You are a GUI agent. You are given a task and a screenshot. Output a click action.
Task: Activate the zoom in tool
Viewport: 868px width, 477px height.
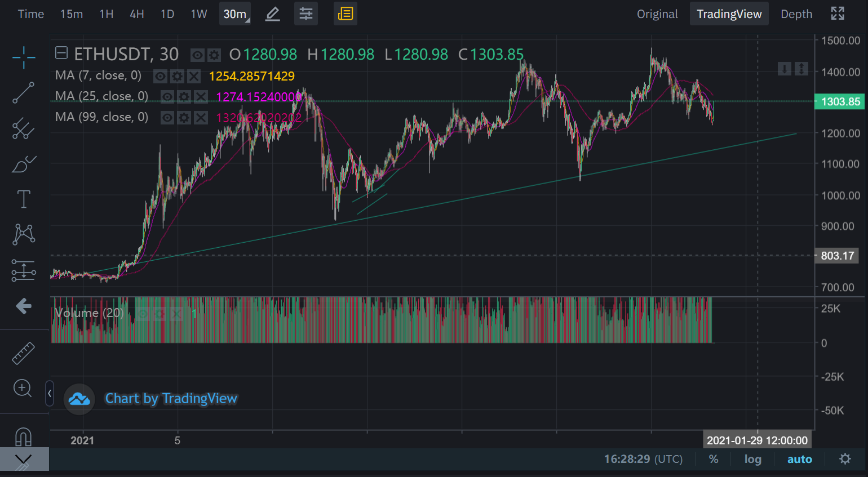23,388
